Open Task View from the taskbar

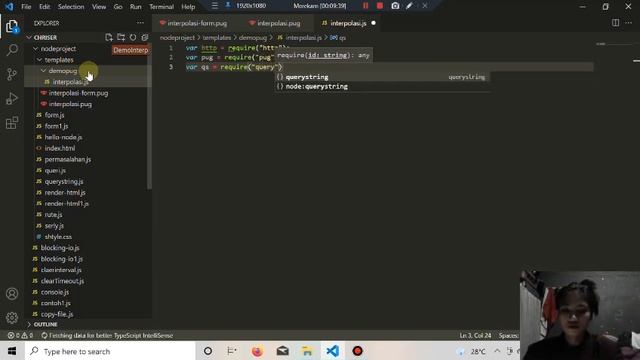coord(232,351)
